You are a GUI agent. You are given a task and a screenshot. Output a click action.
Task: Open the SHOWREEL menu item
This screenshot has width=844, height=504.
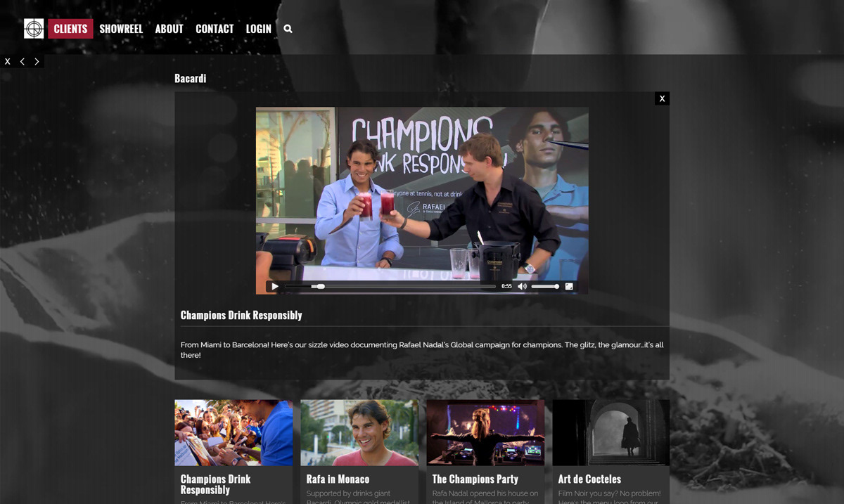coord(121,29)
